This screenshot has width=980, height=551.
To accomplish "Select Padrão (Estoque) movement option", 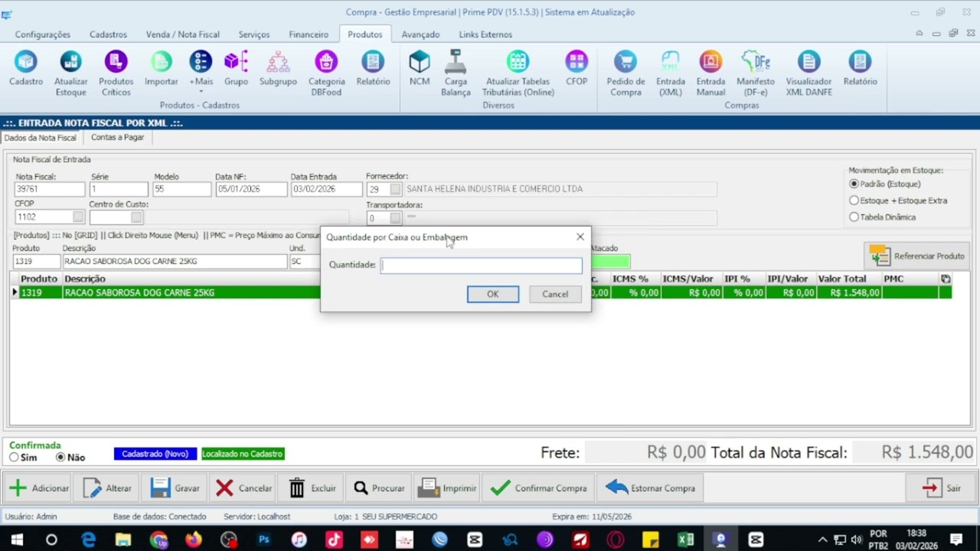I will coord(885,184).
